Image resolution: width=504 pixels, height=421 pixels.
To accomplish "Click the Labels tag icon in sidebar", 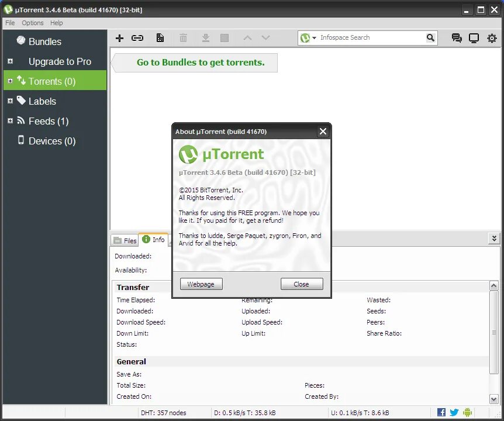I will tap(21, 100).
